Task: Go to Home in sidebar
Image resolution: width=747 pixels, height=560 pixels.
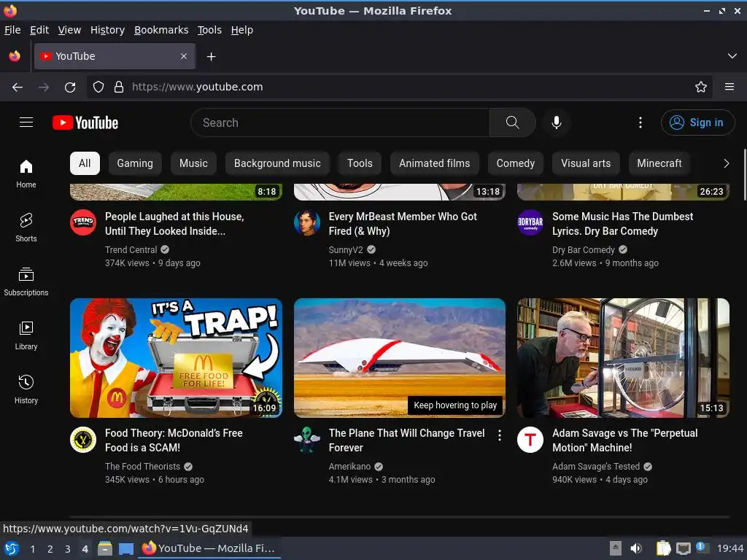Action: coord(26,174)
